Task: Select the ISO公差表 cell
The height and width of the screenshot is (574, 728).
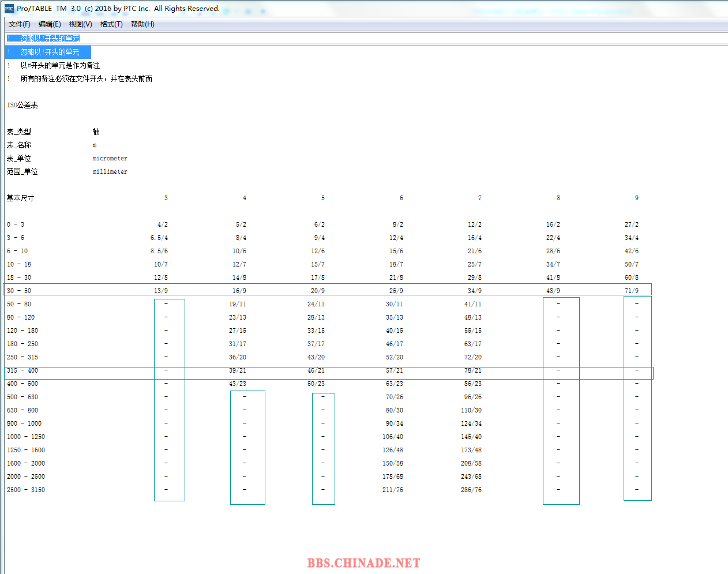Action: click(x=22, y=105)
